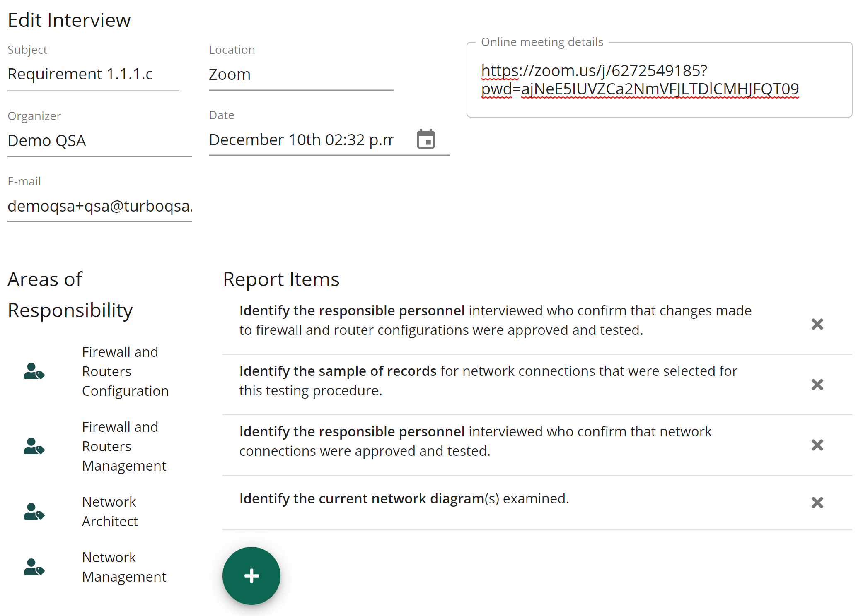Click the green add report item button

(251, 575)
